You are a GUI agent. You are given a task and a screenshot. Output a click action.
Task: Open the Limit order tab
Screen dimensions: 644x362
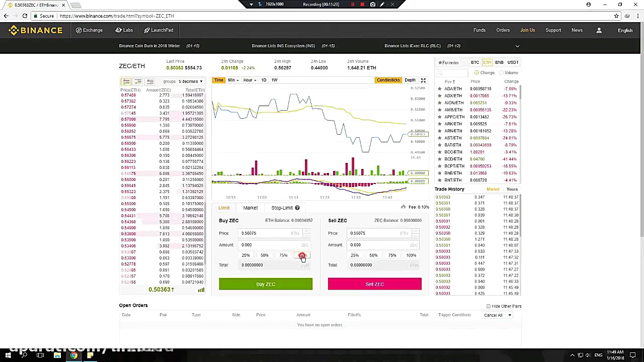(224, 208)
